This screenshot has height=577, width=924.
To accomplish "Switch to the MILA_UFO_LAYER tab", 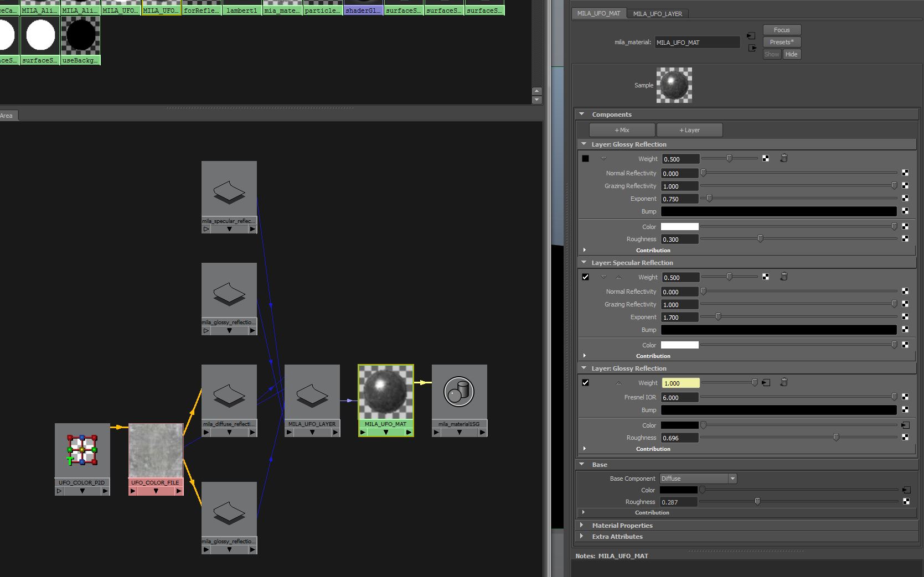I will (658, 14).
